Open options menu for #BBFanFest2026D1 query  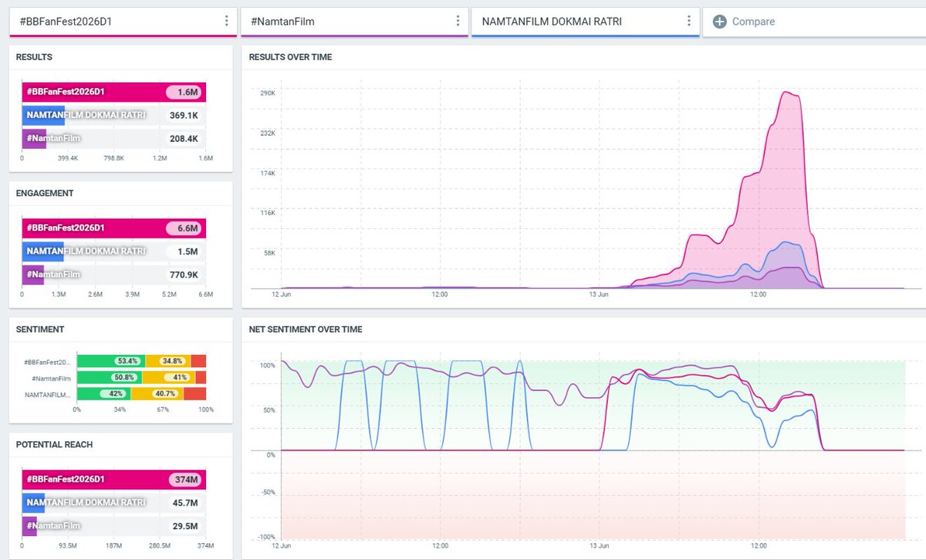click(226, 21)
